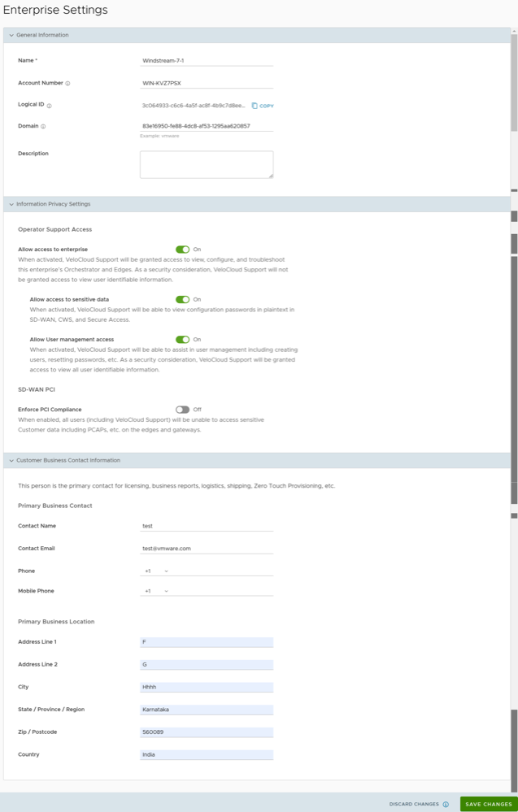Click the page vertical scrollbar thumb
518x812 pixels.
(x=514, y=81)
